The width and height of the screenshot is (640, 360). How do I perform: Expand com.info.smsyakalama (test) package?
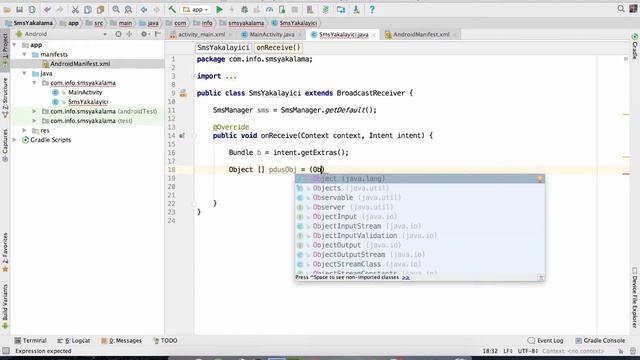point(34,120)
